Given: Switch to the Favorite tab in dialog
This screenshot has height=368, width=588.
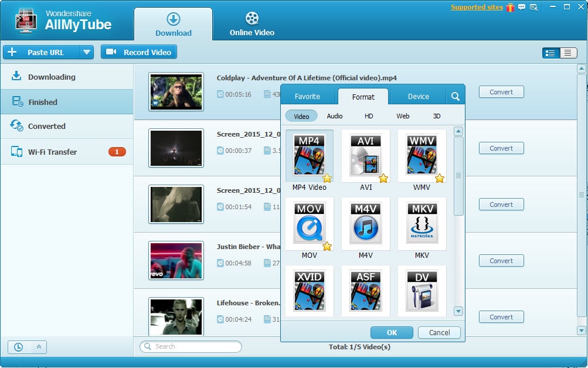Looking at the screenshot, I should 308,97.
